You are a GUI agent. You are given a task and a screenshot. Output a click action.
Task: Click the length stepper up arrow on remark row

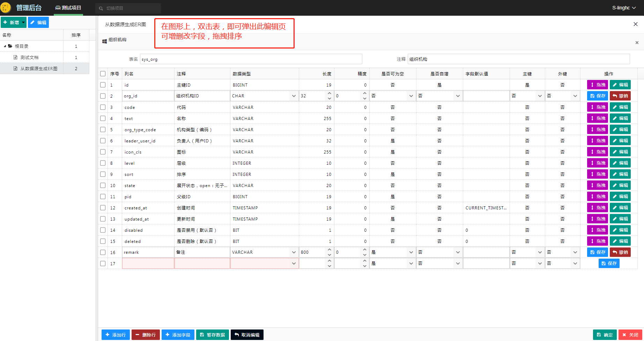pyautogui.click(x=329, y=250)
